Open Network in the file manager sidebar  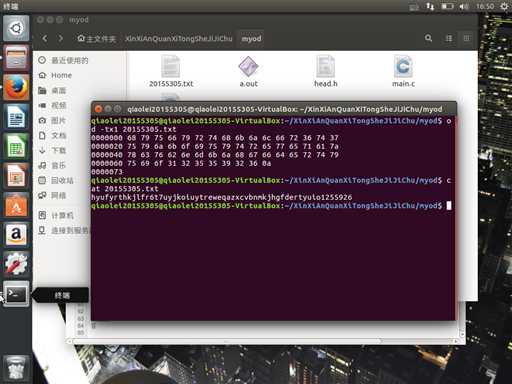click(52, 195)
